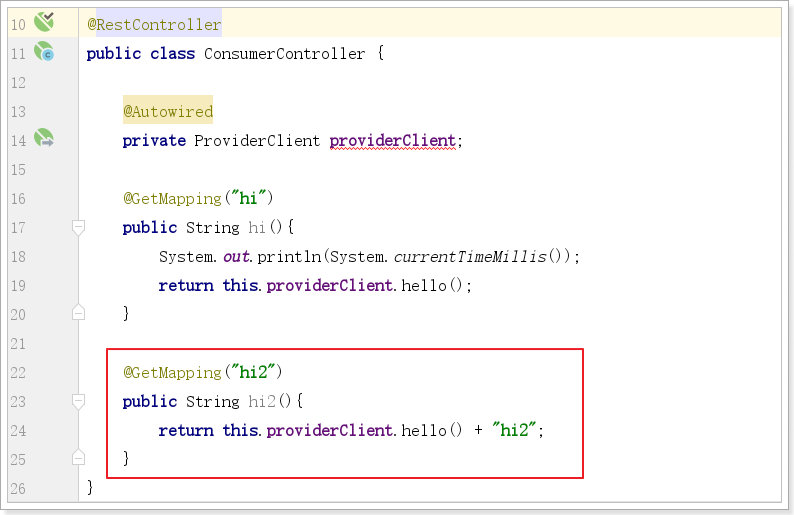Screen dimensions: 794x515
Task: Click currentTimeMillis on line 18
Action: tap(470, 257)
